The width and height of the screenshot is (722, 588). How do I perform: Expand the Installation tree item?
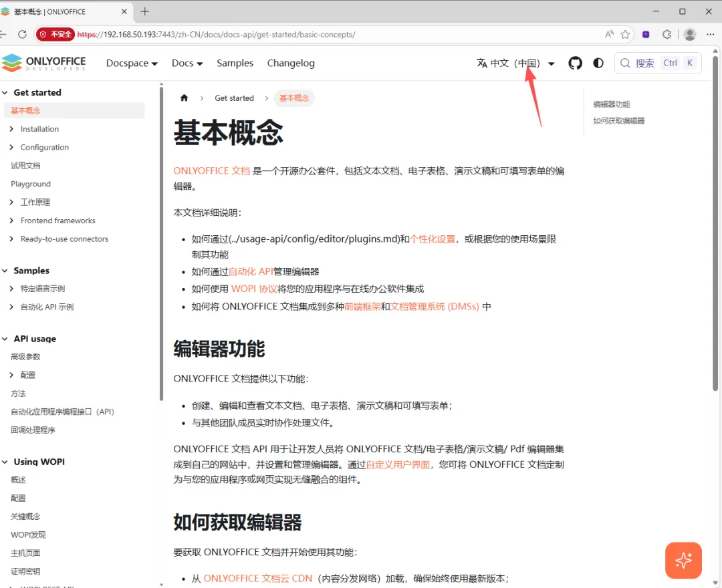click(11, 129)
